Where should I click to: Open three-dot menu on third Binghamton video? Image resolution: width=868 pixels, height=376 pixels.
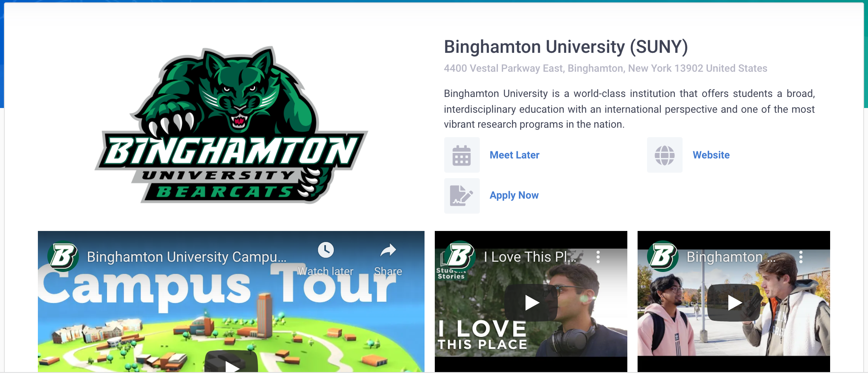tap(801, 257)
